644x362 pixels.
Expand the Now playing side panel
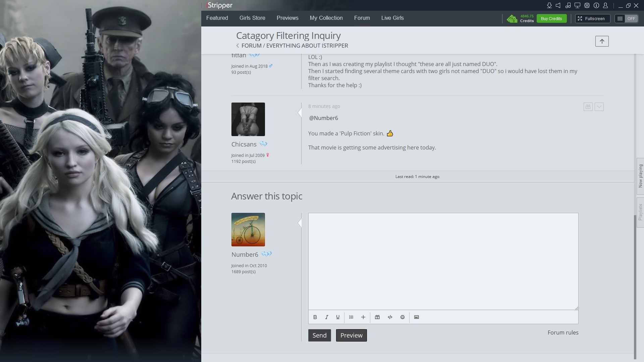click(640, 176)
